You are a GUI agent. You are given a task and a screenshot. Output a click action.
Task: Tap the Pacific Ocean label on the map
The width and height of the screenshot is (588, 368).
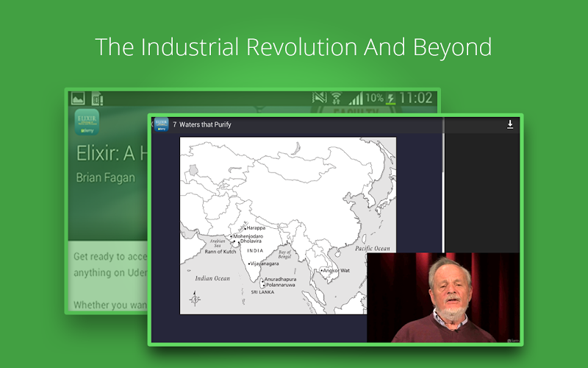click(373, 248)
